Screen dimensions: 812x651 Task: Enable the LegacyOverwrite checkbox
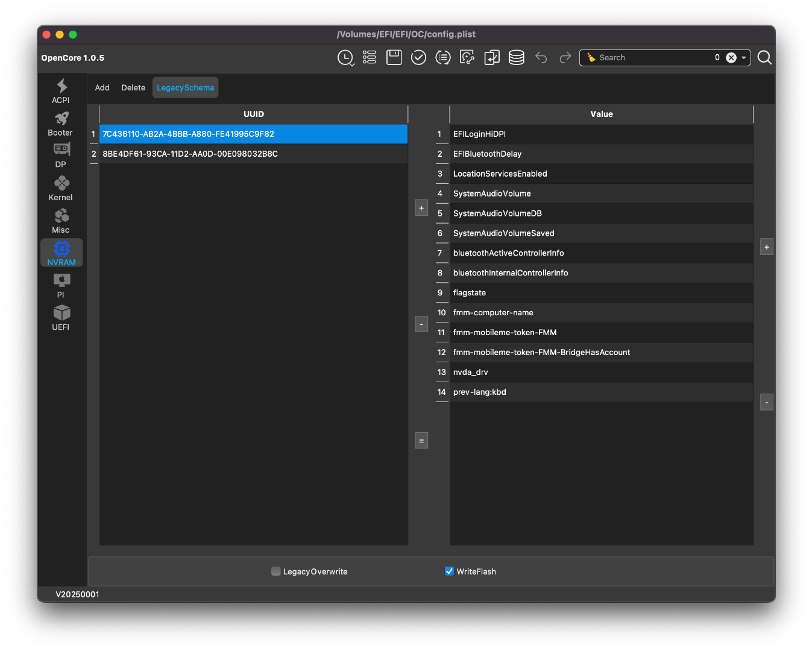coord(276,571)
